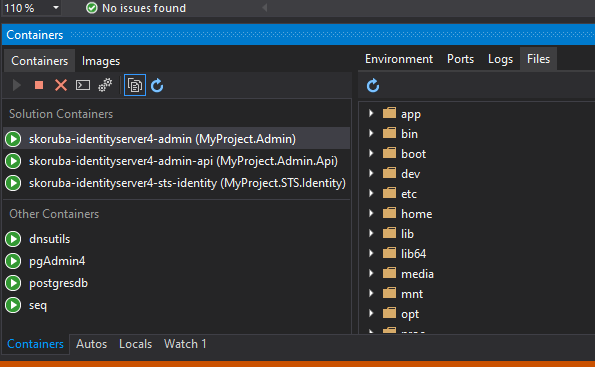This screenshot has height=367, width=595.
Task: Expand the app folder
Action: point(371,113)
